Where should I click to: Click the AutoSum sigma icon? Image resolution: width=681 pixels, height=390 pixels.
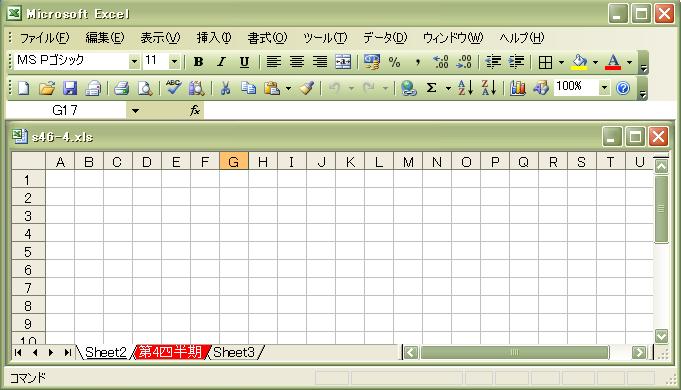pyautogui.click(x=431, y=88)
